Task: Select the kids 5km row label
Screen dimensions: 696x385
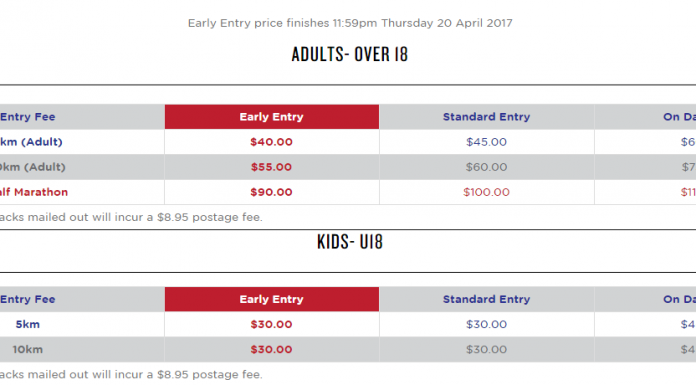Action: 28,325
